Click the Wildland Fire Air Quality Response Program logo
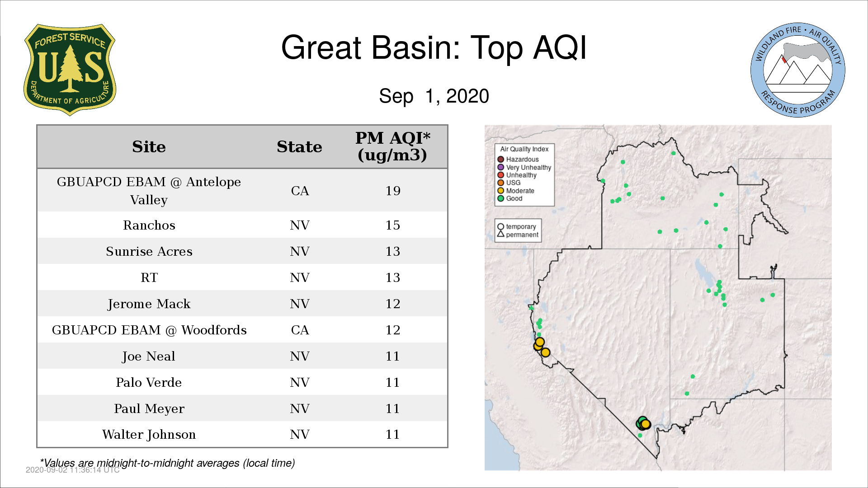The width and height of the screenshot is (868, 488). point(798,70)
